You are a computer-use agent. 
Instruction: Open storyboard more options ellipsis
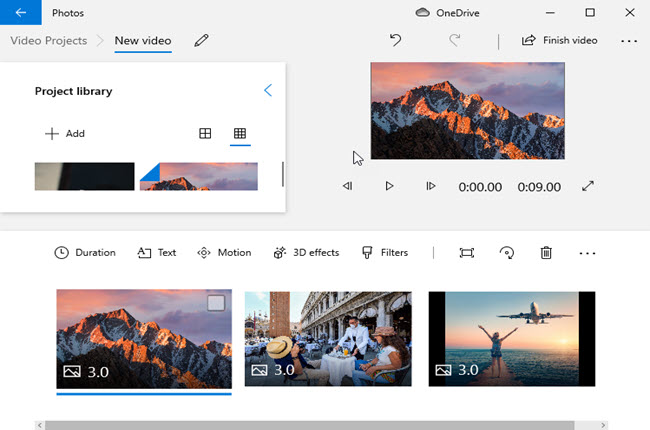pos(587,253)
